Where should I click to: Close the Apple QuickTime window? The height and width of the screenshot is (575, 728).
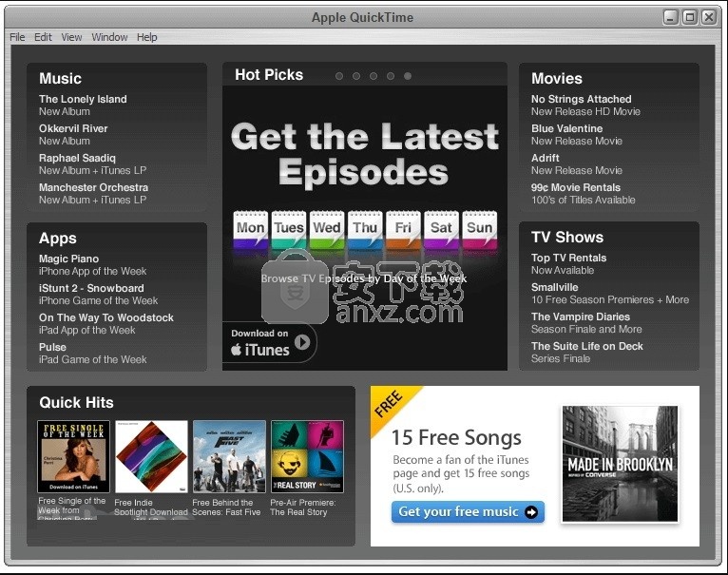[708, 18]
